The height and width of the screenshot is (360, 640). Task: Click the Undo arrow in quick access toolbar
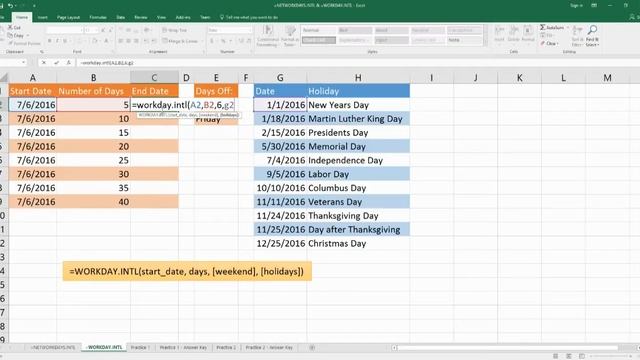10,6
